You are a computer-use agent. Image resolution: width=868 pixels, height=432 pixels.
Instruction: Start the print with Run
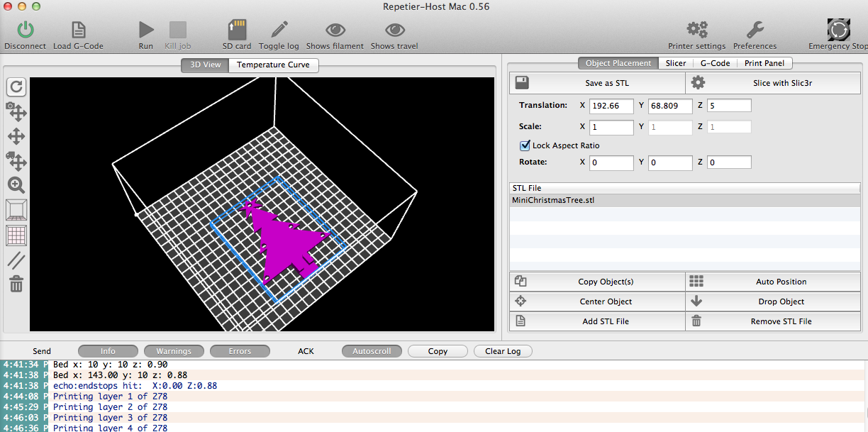pos(146,30)
